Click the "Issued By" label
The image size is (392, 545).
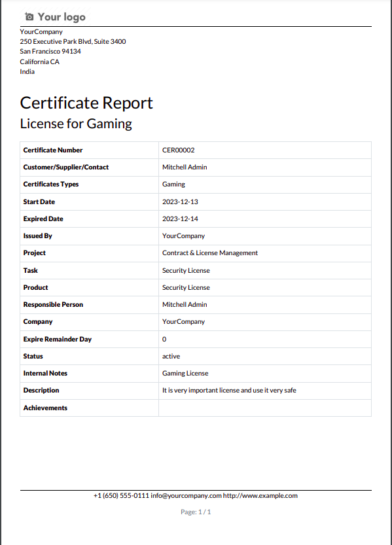[37, 236]
